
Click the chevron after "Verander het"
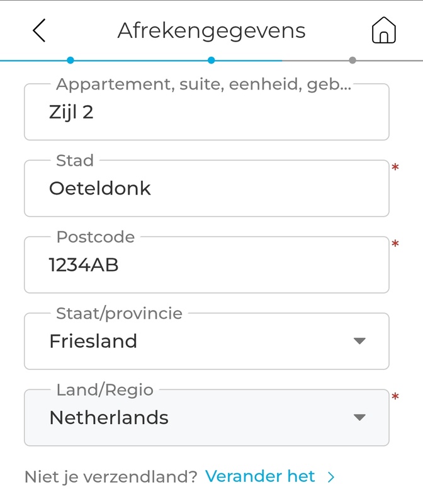click(331, 478)
